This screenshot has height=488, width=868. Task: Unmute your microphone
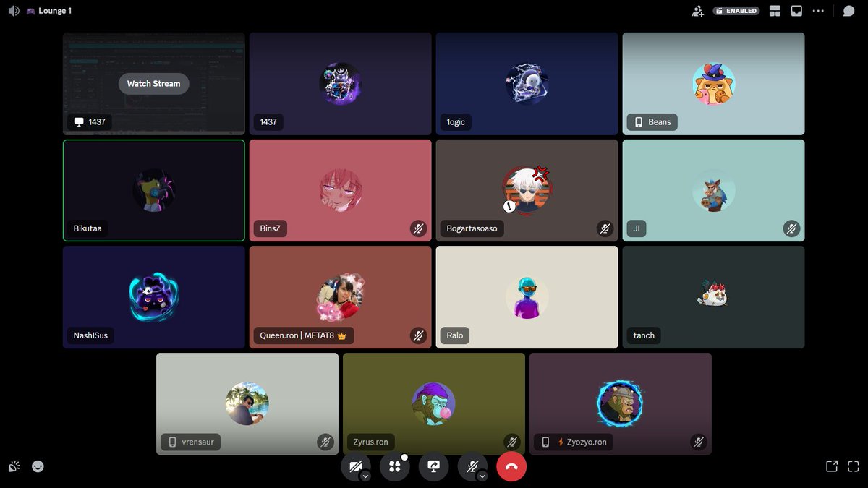471,466
